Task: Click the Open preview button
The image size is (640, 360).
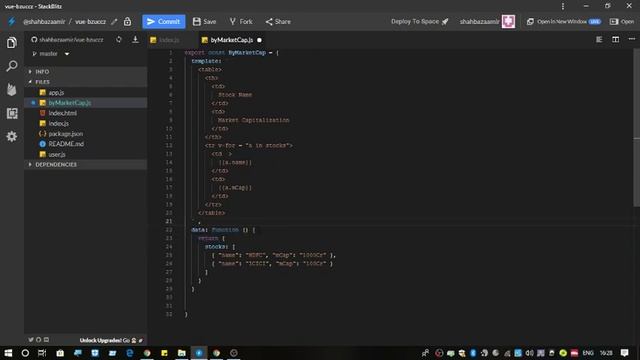Action: pos(622,22)
